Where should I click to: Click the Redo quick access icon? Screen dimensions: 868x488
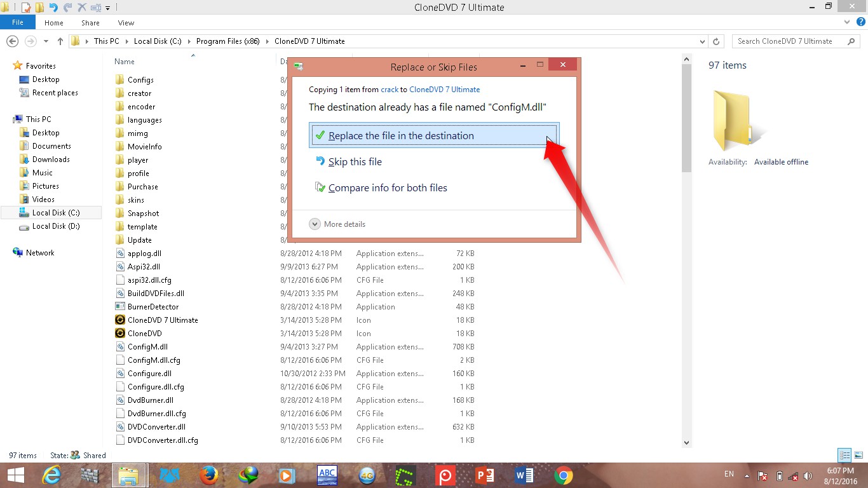pos(67,8)
